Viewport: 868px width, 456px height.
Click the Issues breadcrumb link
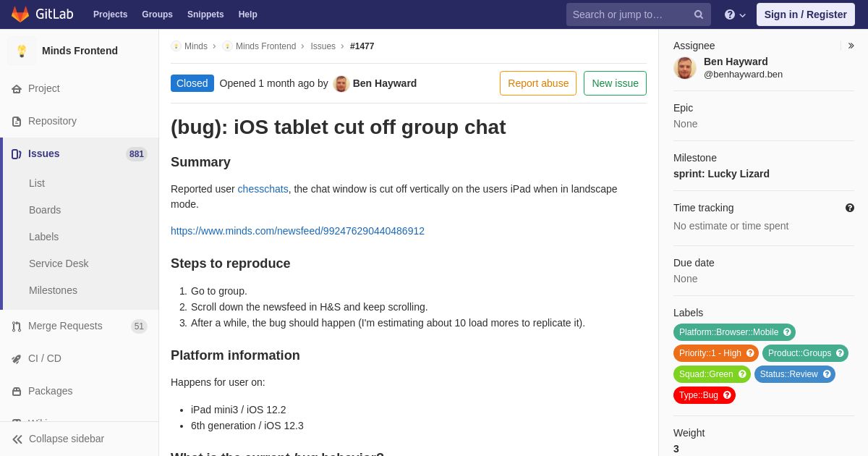(x=323, y=46)
